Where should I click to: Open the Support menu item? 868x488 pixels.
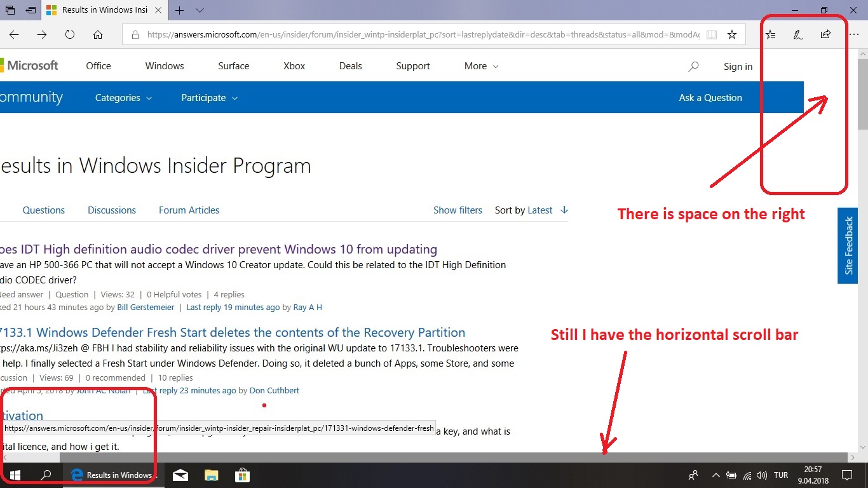click(x=413, y=66)
